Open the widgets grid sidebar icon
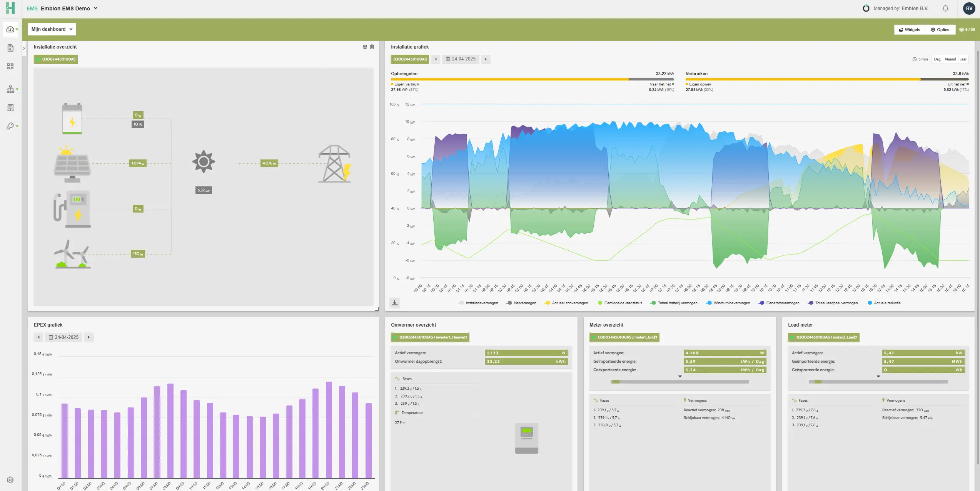980x491 pixels. (10, 67)
